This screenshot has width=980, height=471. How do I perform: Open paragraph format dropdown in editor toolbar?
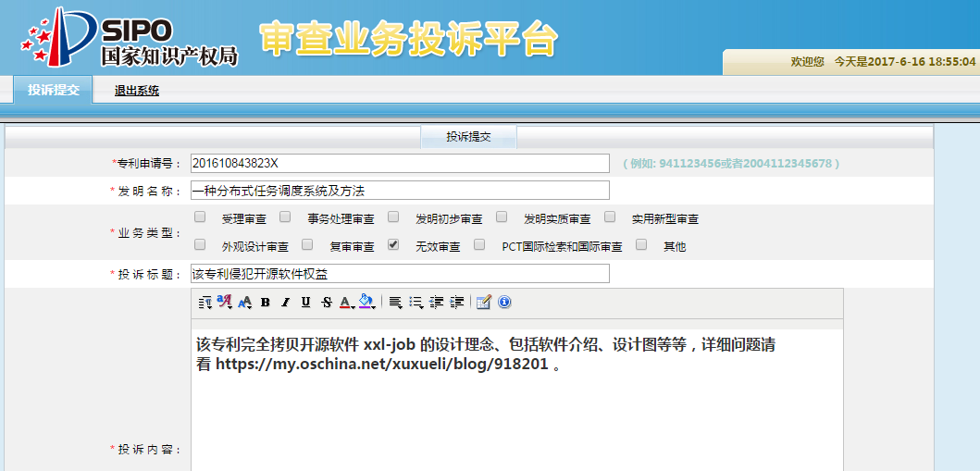(205, 303)
